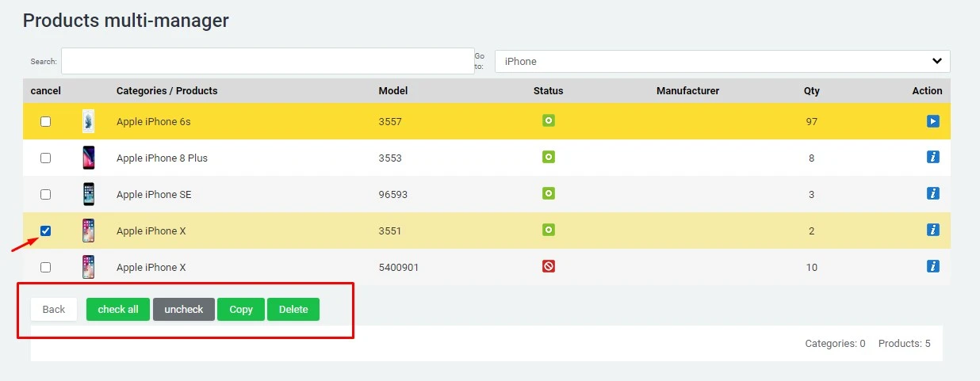Click Apple iPhone 8 Plus product thumbnail

(89, 158)
